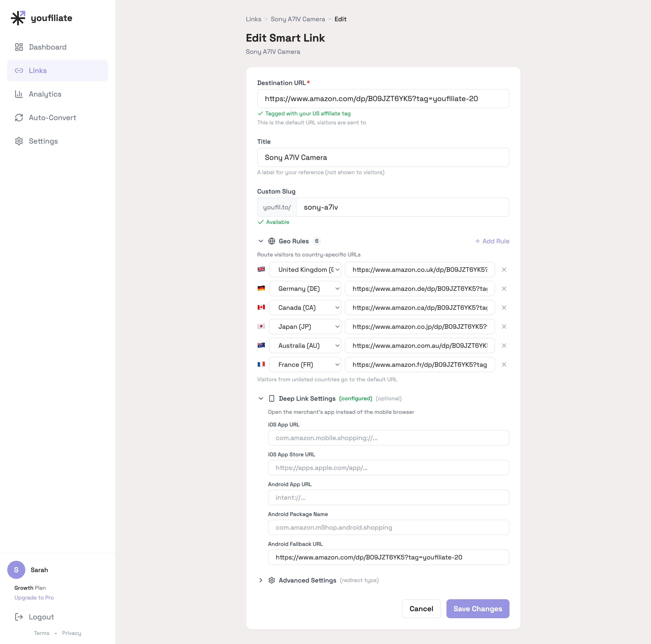Click Sarah's avatar circle
651x644 pixels.
point(16,570)
